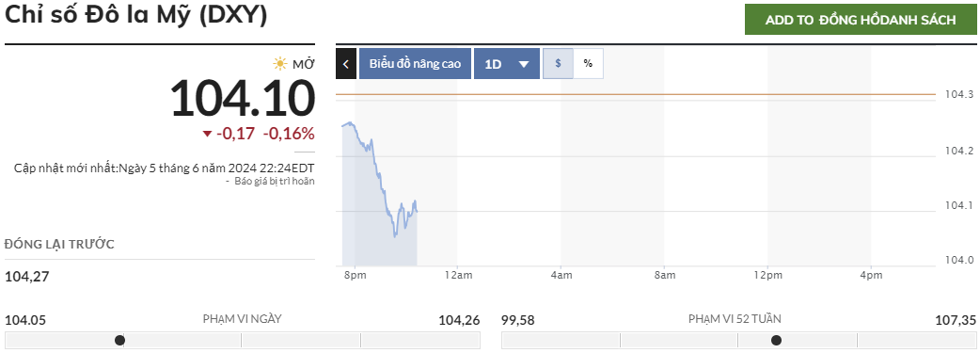Click the 8am time axis label
The height and width of the screenshot is (353, 980).
click(x=664, y=276)
